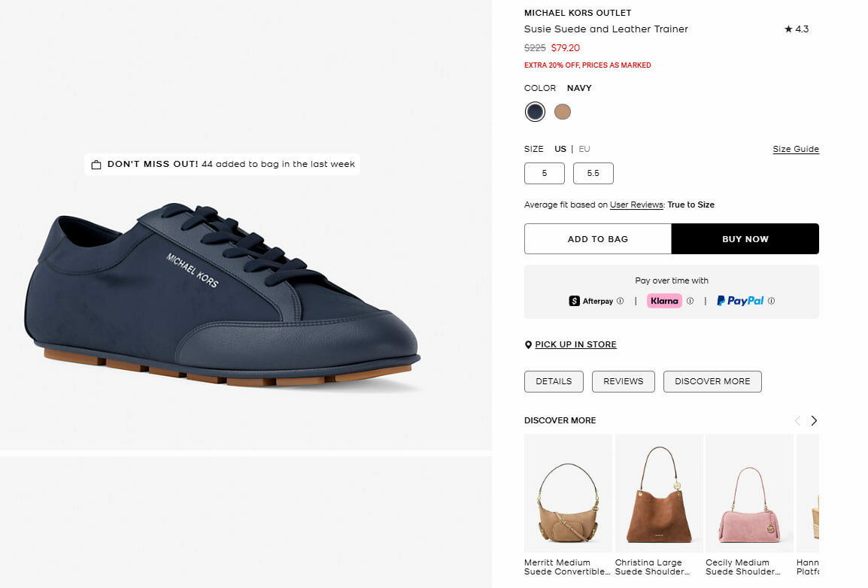Image resolution: width=868 pixels, height=588 pixels.
Task: Show previous Discover More products
Action: [797, 421]
